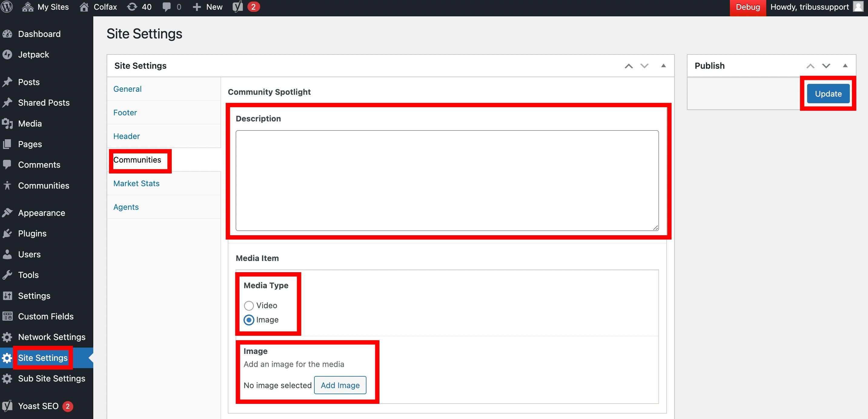The image size is (868, 419).
Task: Toggle Site Settings panel collapse triangle
Action: click(x=664, y=66)
